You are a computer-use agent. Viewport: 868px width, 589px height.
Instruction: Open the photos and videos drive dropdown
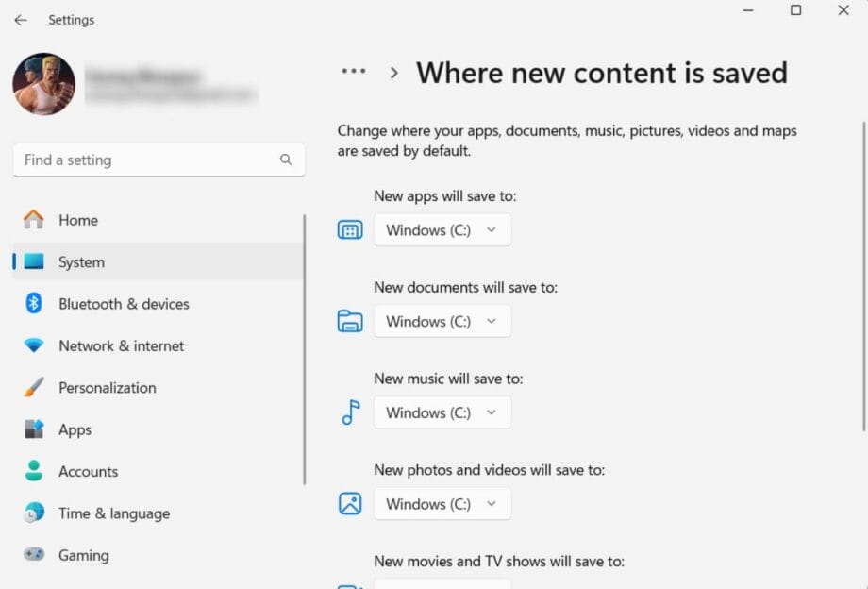[442, 503]
